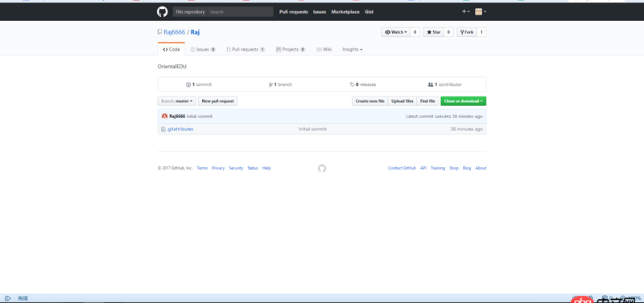Open the Raj repository name link

point(195,32)
